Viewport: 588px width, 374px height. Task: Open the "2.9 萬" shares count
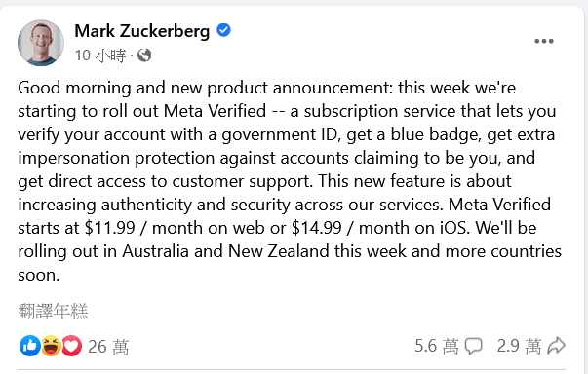point(519,346)
